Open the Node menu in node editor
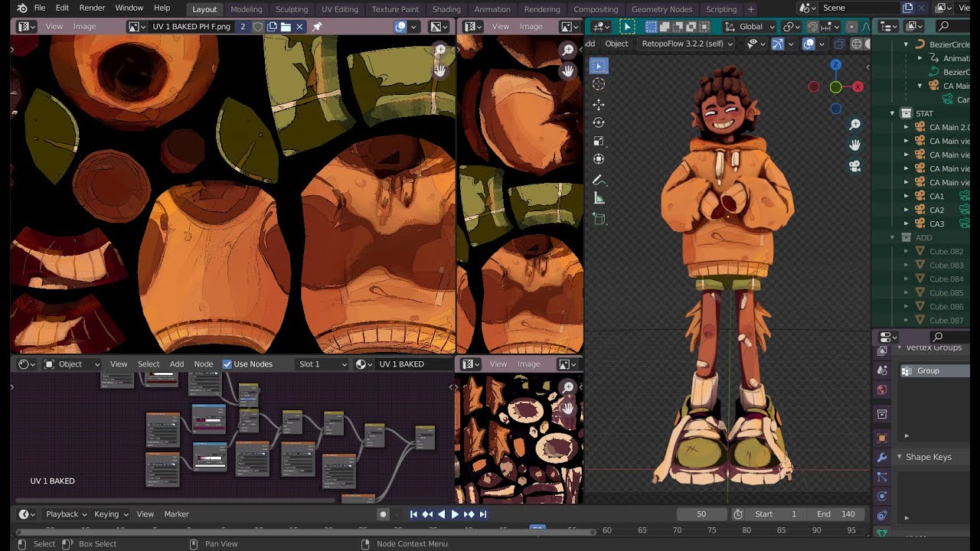Screen dimensions: 980x551 coord(203,364)
